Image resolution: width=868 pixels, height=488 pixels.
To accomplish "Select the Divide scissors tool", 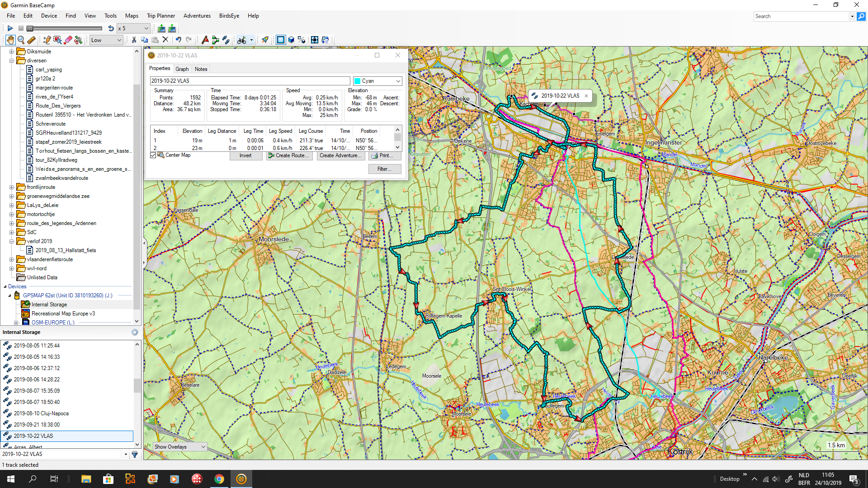I will coord(79,40).
